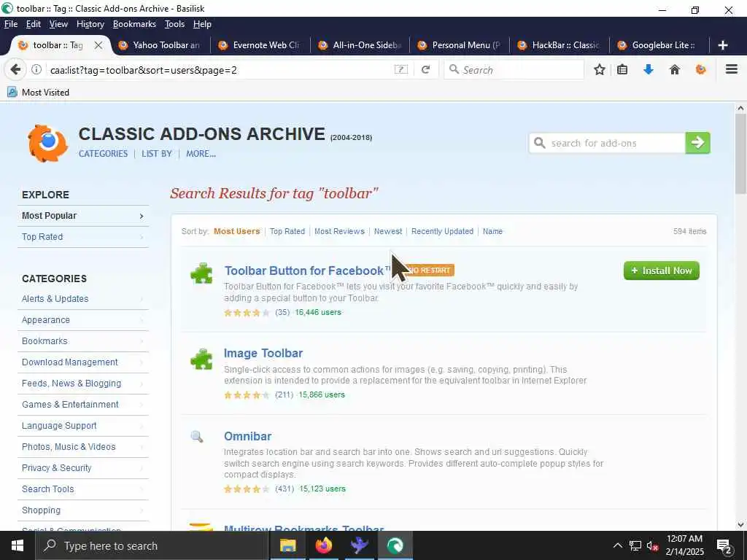Screen dimensions: 747x560
Task: Click the page vertical scrollbar thumb
Action: click(740, 154)
